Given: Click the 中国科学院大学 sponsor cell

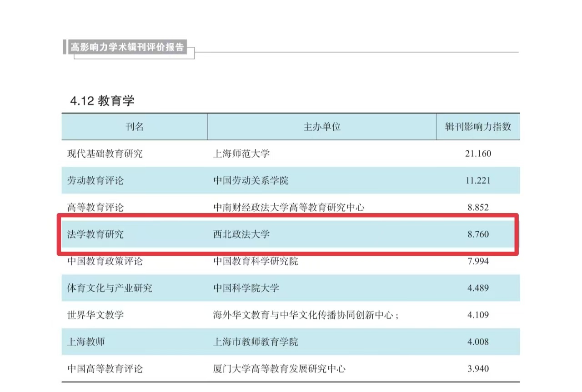Looking at the screenshot, I should coord(246,288).
